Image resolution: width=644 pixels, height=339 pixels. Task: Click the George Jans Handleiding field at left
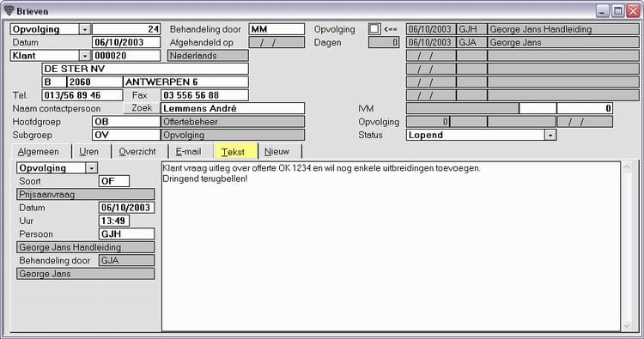coord(85,247)
